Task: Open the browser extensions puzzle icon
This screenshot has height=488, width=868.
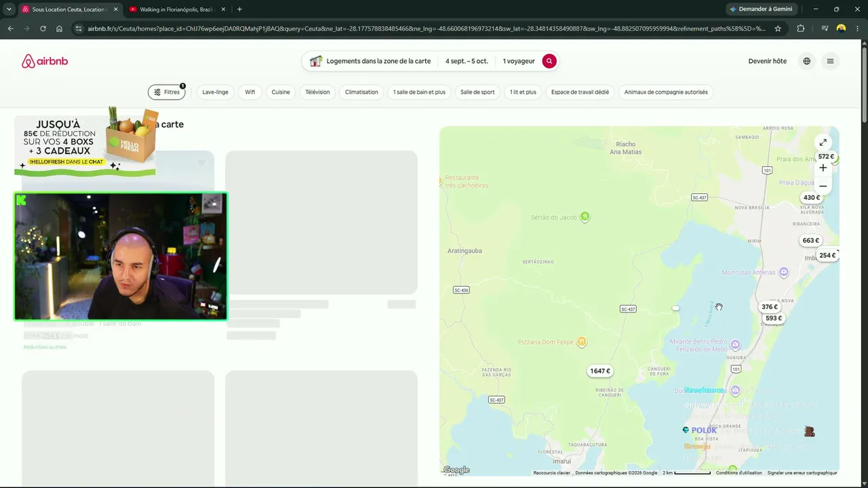Action: click(801, 28)
